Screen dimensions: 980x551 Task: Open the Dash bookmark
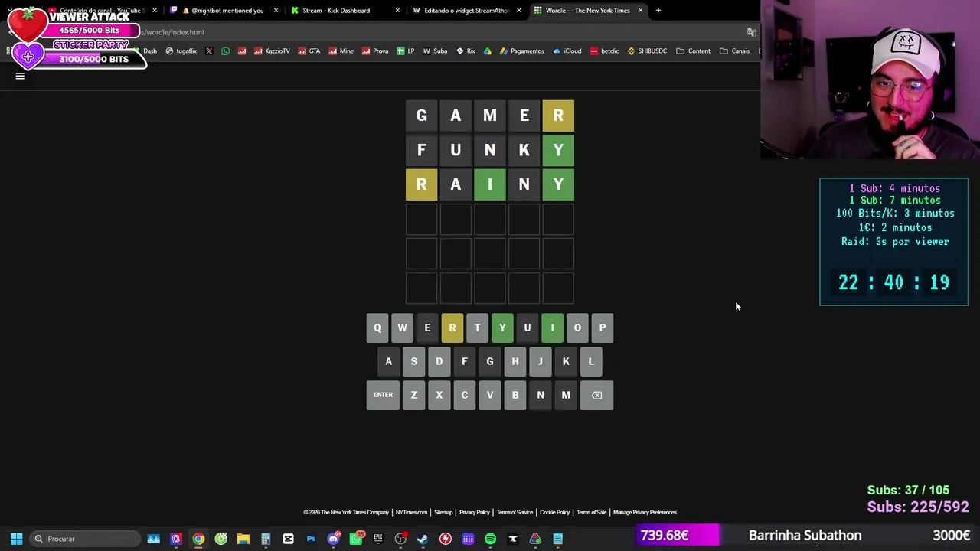145,51
